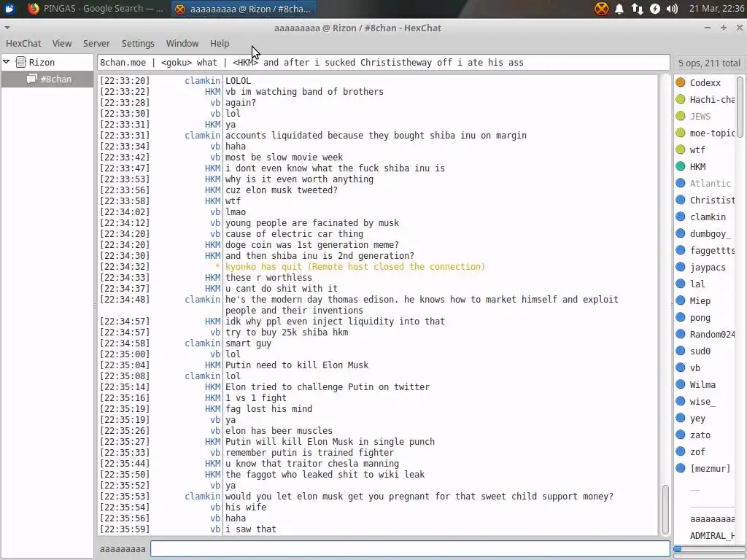Select user lal in user list

click(697, 284)
